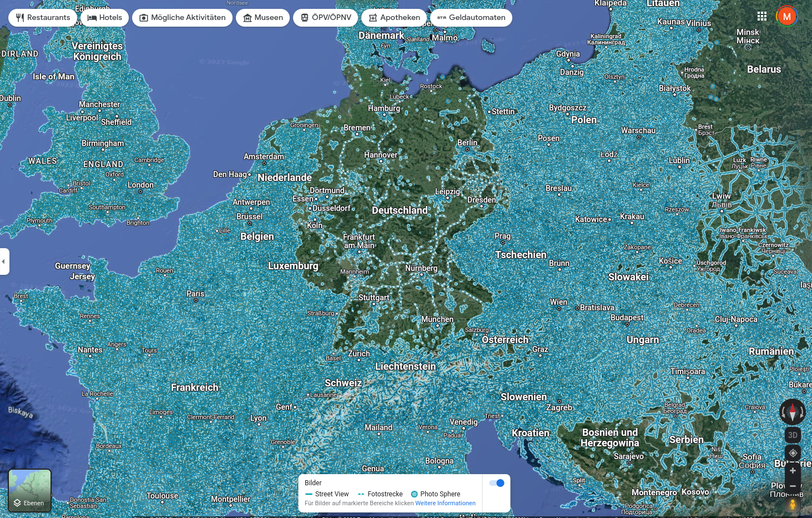The image size is (812, 518).
Task: Click the Berlin city label on map
Action: click(x=467, y=143)
